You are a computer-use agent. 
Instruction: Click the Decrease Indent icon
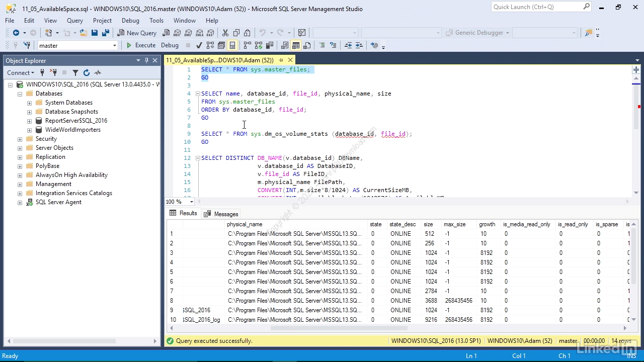(x=348, y=45)
